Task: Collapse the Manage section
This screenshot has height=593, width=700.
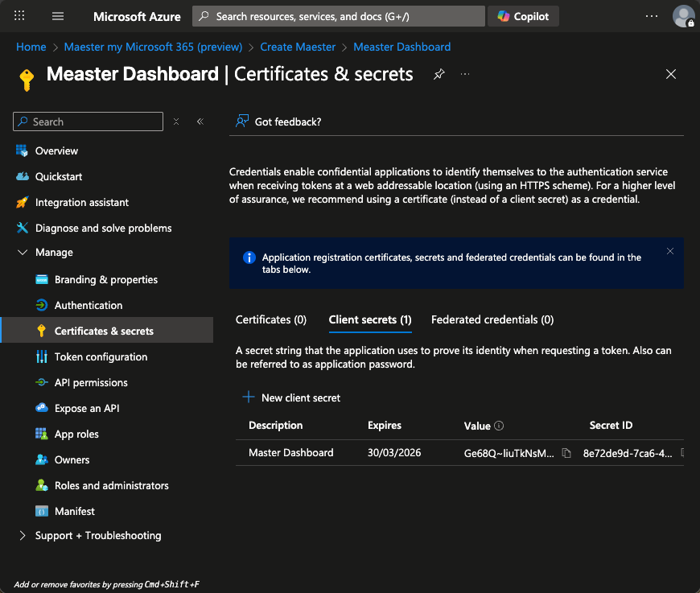Action: pyautogui.click(x=22, y=253)
